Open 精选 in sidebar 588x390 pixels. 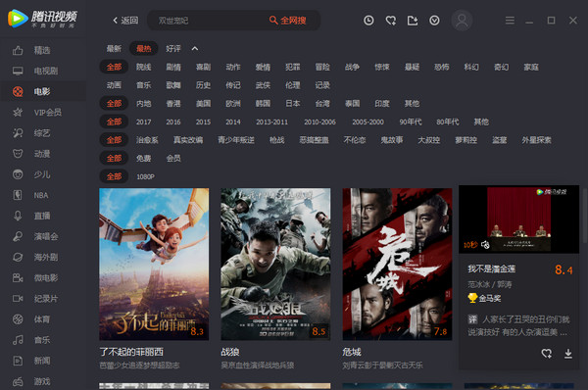[x=42, y=50]
